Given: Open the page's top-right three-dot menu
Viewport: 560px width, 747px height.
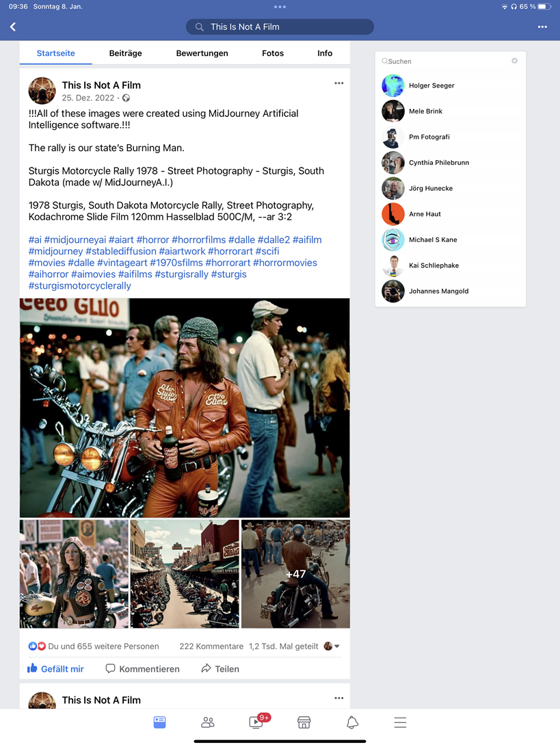Looking at the screenshot, I should [x=542, y=27].
